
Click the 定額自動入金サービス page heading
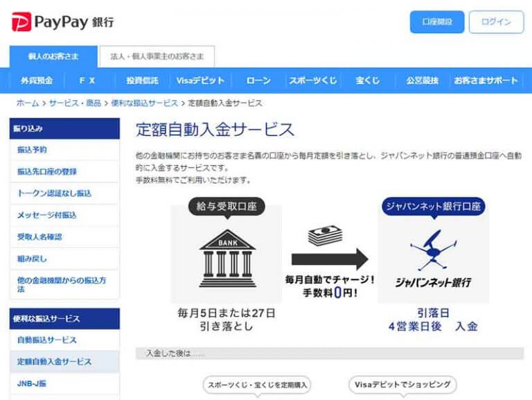[x=215, y=130]
